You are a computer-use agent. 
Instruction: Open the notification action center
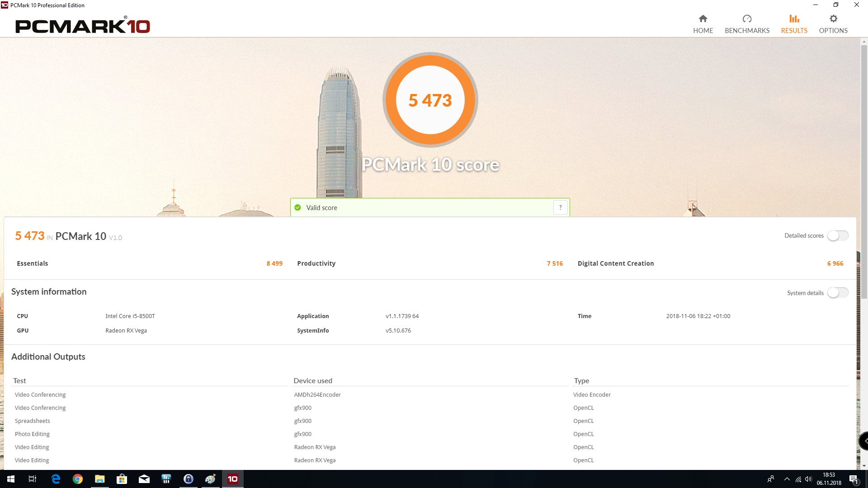[x=853, y=479]
